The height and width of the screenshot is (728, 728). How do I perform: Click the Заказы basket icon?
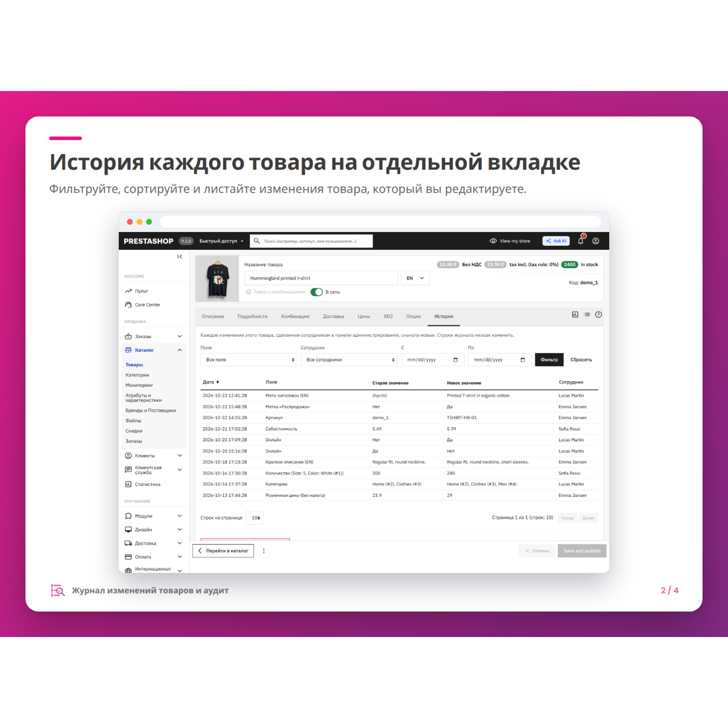128,336
